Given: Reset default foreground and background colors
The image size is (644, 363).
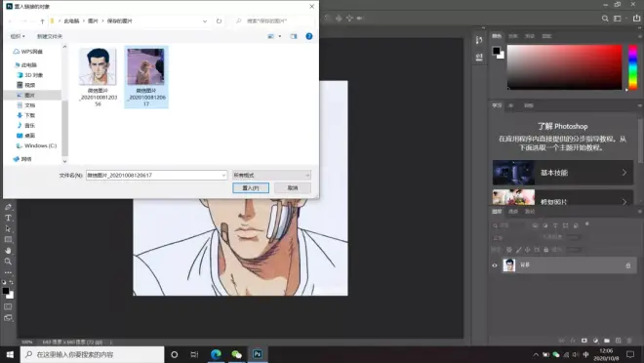Looking at the screenshot, I should (x=4, y=283).
